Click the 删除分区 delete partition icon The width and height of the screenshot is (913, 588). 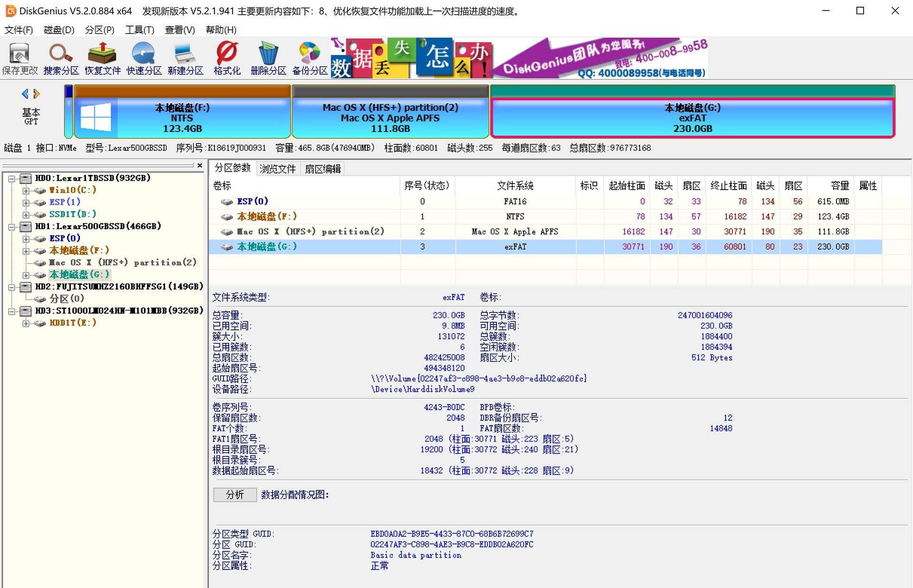pos(268,57)
